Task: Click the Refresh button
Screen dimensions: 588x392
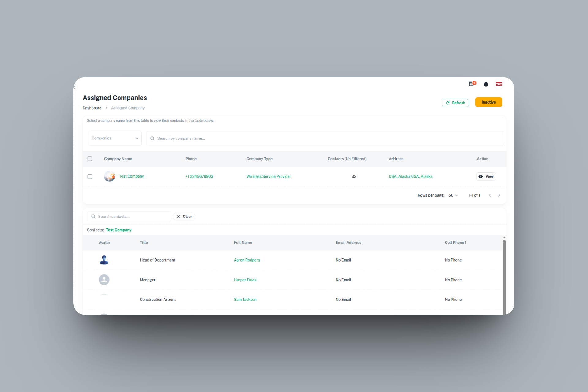Action: coord(455,103)
